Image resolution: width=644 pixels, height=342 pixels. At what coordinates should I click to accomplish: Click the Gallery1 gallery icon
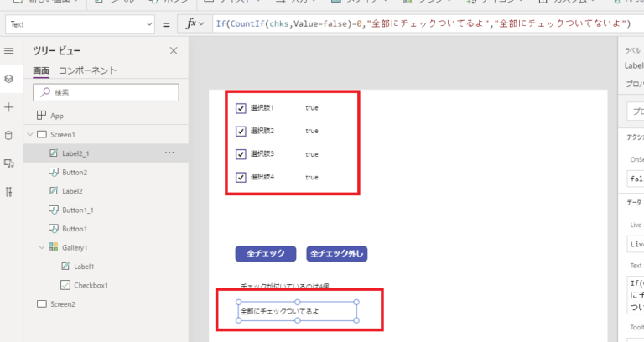[x=54, y=247]
